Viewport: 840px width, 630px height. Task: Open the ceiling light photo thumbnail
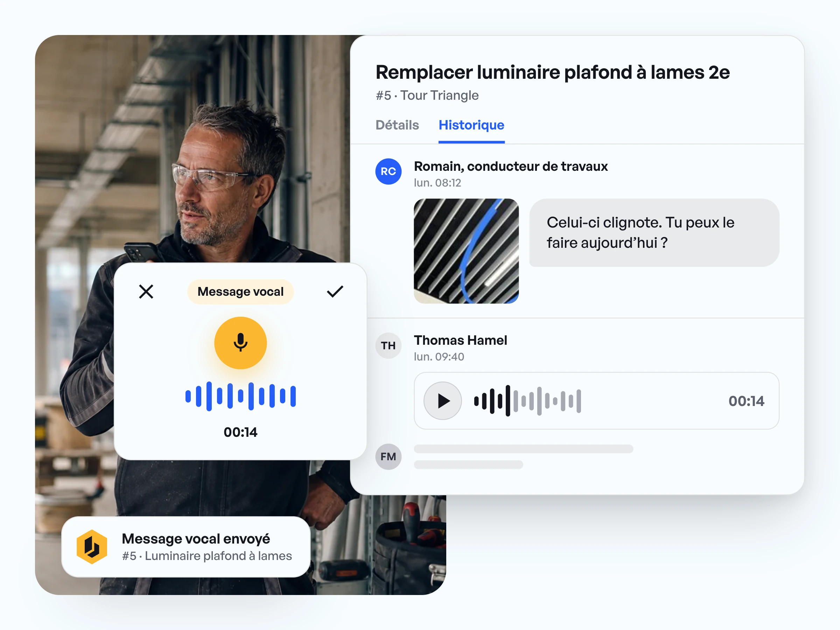coord(466,251)
